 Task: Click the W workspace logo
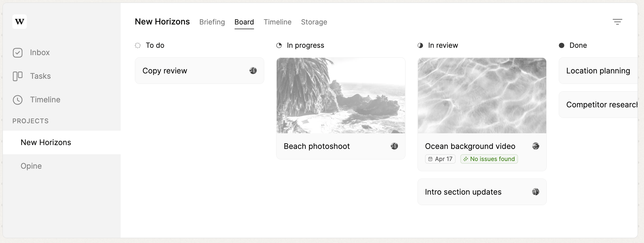(x=19, y=22)
